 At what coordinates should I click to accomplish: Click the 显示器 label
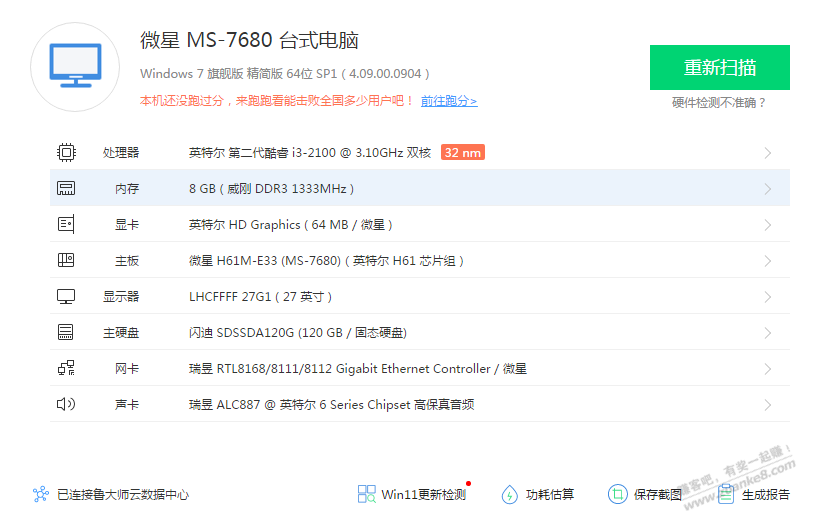pos(121,297)
